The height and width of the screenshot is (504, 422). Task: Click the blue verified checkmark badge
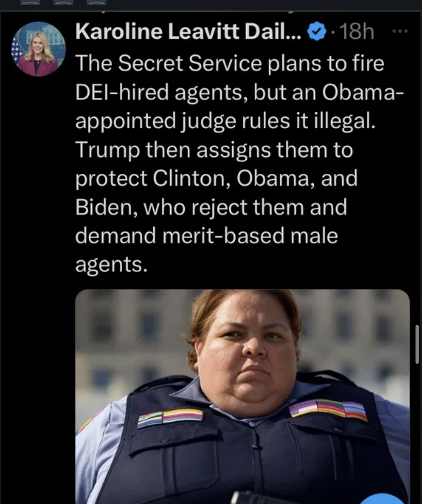pyautogui.click(x=316, y=32)
